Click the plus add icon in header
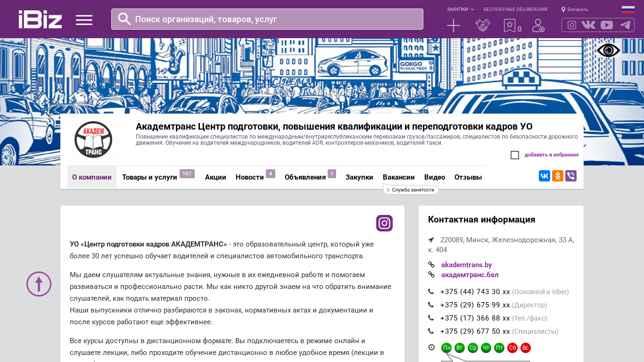This screenshot has height=362, width=644. (x=453, y=25)
